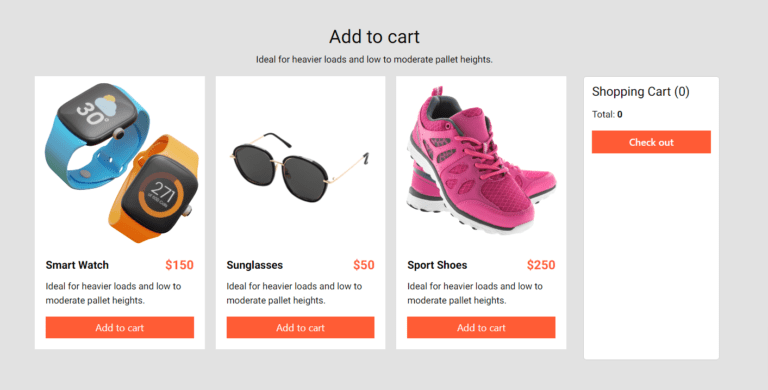Click the Sport Shoes description text
Viewport: 768px width, 390px height.
[x=475, y=293]
